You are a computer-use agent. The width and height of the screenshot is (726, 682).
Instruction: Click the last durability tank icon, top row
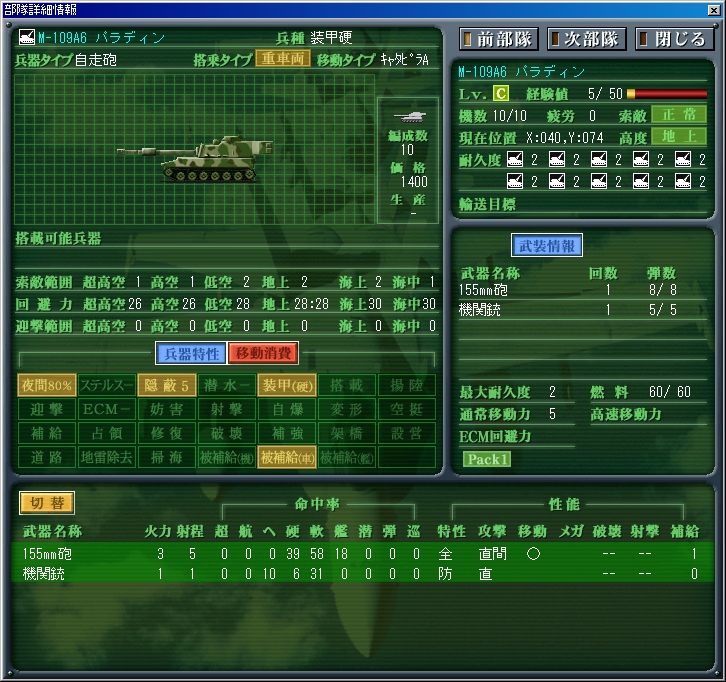click(x=683, y=159)
